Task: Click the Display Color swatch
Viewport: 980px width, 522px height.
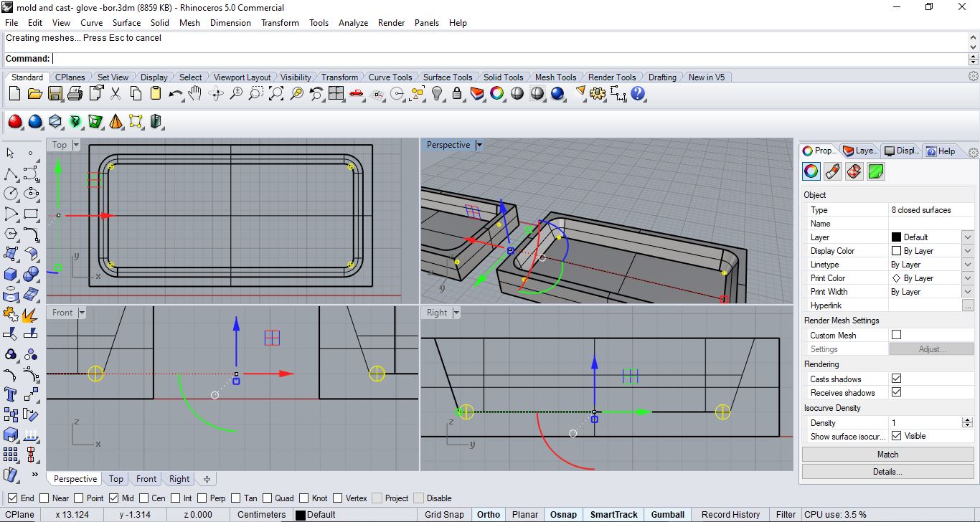Action: point(896,251)
